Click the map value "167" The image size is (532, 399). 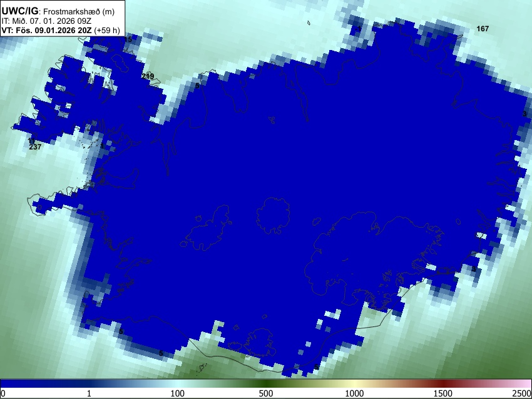483,29
